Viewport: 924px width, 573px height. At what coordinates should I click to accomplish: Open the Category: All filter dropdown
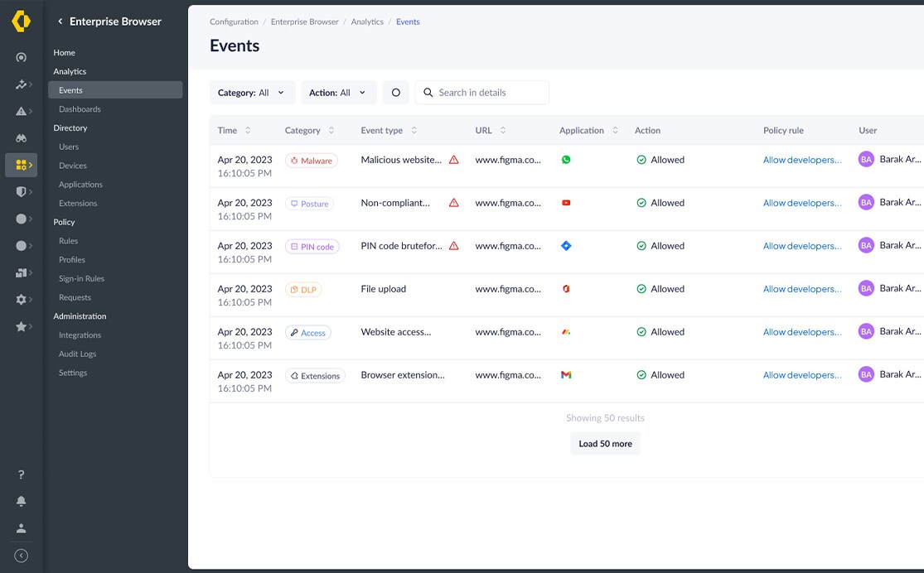[x=252, y=92]
